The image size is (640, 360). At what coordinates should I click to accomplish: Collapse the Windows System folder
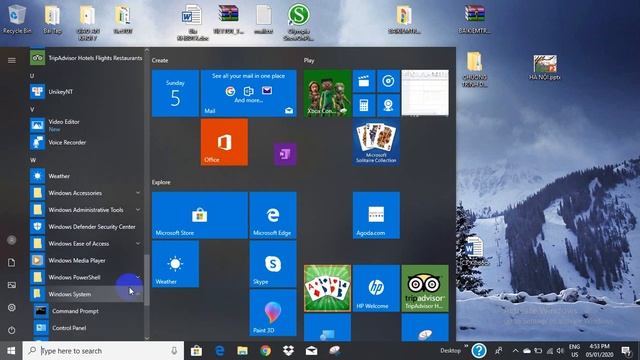86,294
